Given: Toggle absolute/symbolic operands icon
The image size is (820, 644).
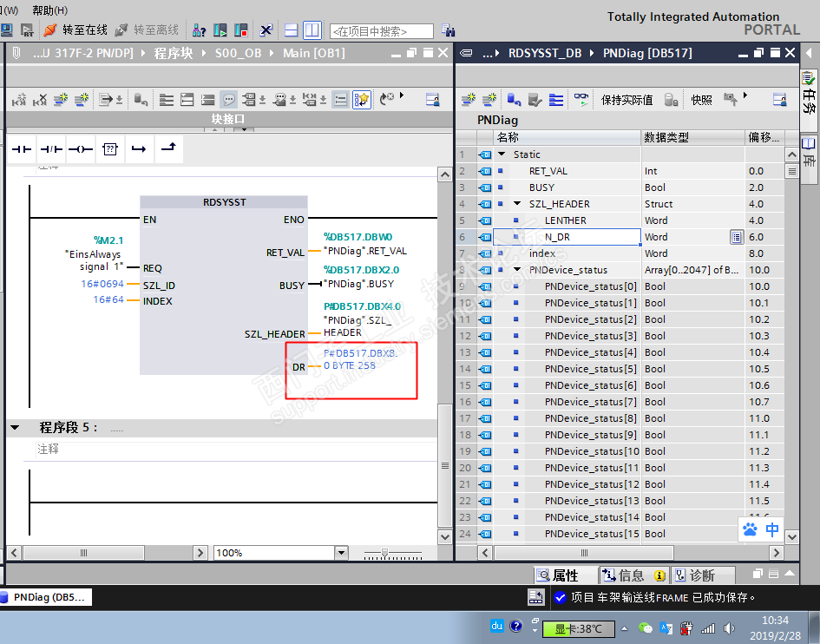Looking at the screenshot, I should [249, 100].
